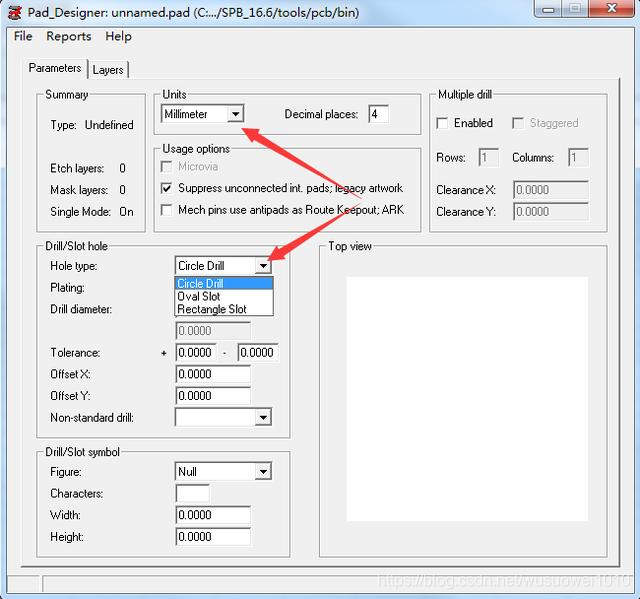Open the Reports menu
Viewport: 640px width, 599px height.
tap(68, 36)
